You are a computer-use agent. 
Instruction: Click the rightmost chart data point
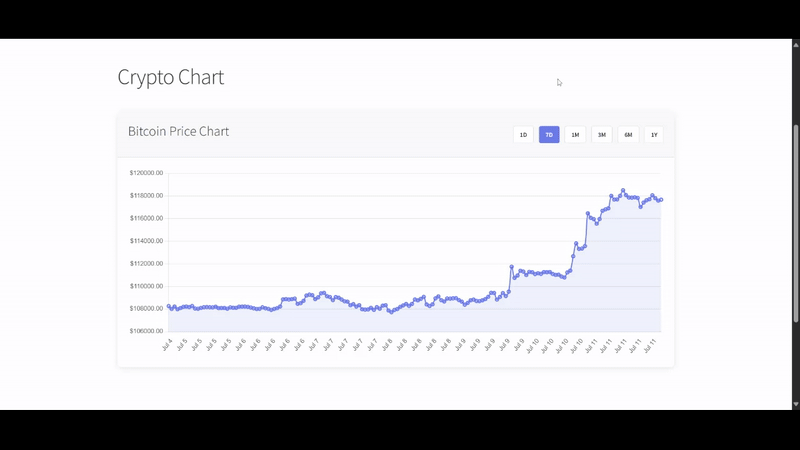click(x=661, y=200)
